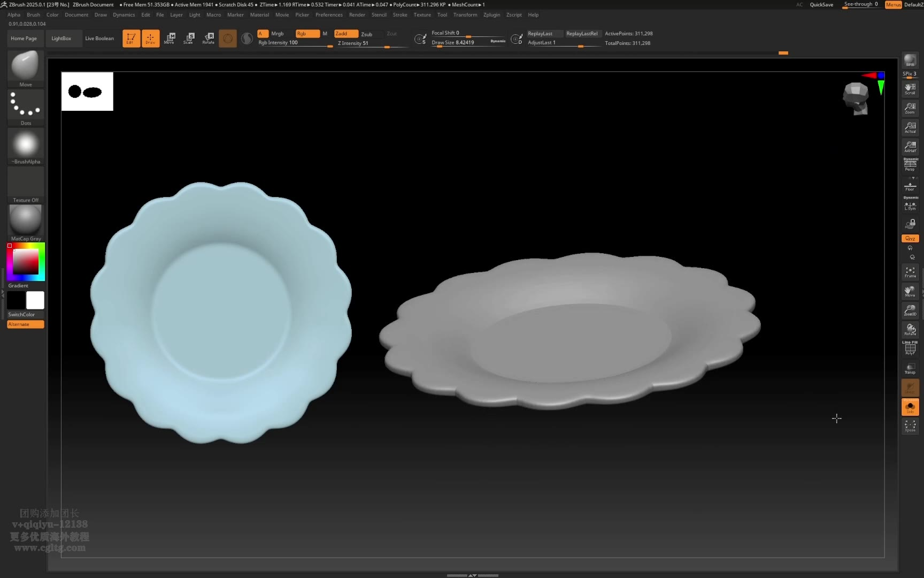Click the Xpose icon

(x=910, y=426)
